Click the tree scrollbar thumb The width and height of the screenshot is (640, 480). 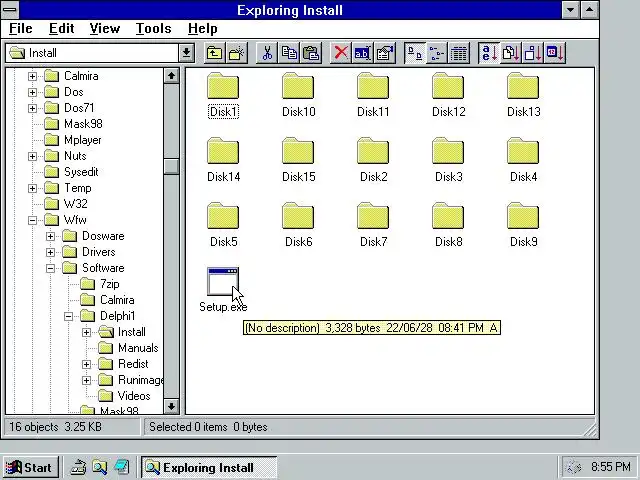pyautogui.click(x=171, y=167)
